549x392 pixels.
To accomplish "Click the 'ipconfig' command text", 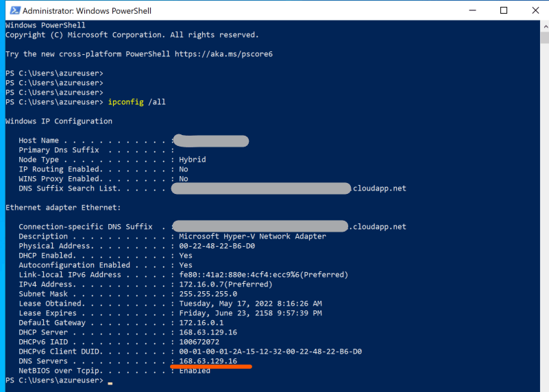I will tap(125, 102).
